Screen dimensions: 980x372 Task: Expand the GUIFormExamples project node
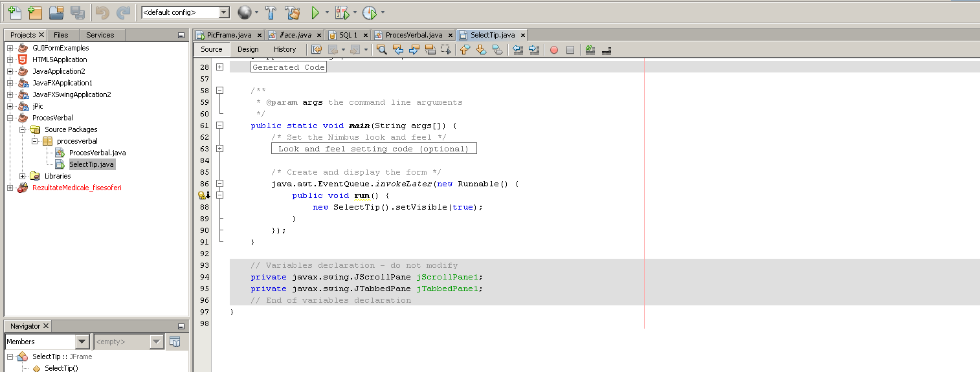[x=10, y=48]
